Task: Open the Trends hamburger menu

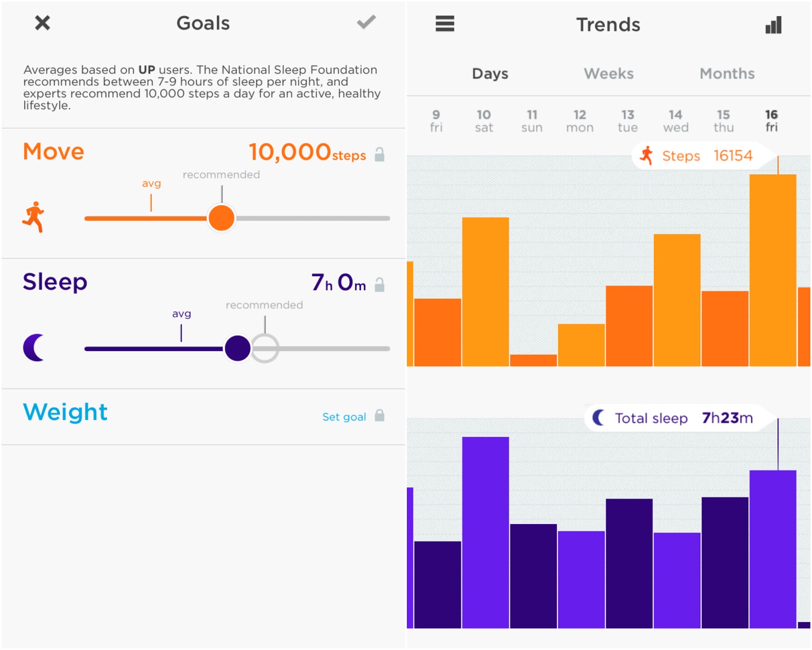Action: tap(445, 24)
